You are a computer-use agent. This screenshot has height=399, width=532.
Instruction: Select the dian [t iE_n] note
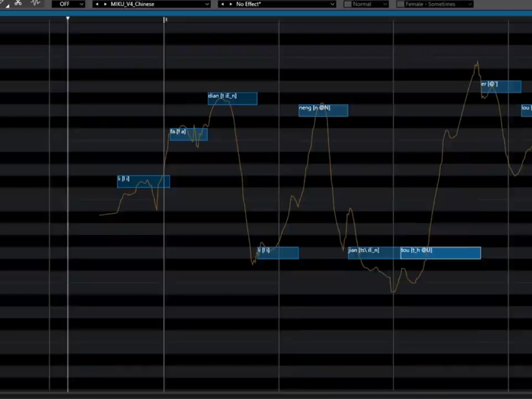(232, 99)
